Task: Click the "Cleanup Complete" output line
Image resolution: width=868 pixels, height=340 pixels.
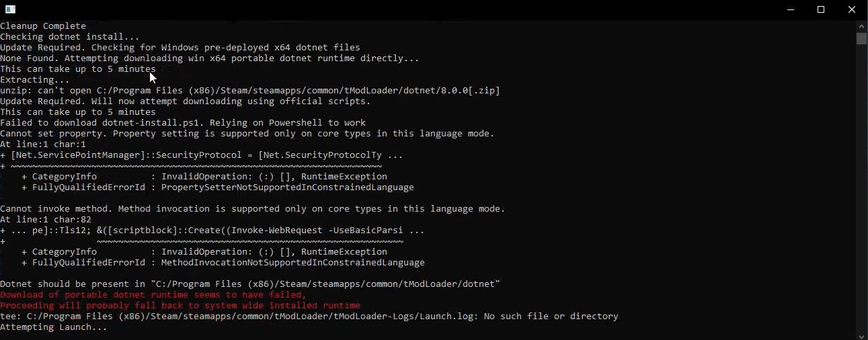Action: pyautogui.click(x=43, y=26)
